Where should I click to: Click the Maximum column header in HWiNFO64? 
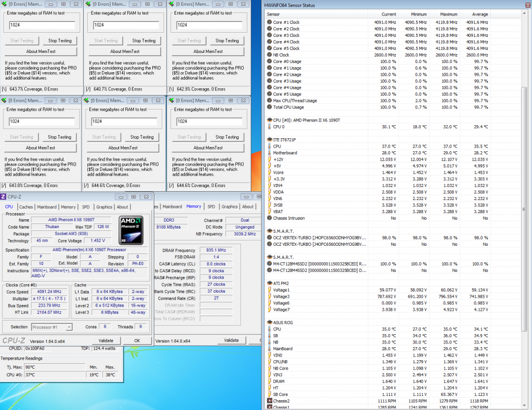click(448, 14)
